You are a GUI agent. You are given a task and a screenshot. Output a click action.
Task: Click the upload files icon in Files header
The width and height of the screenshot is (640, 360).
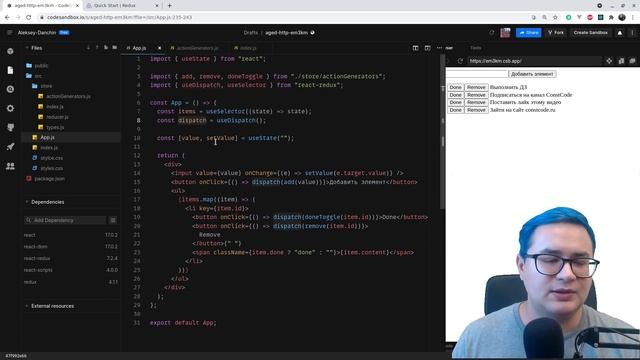click(97, 48)
